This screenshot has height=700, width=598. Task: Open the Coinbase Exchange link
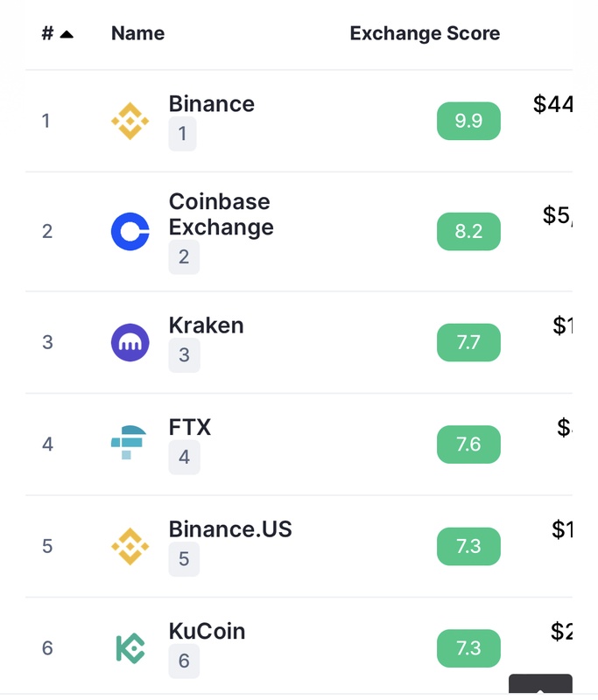[x=221, y=214]
